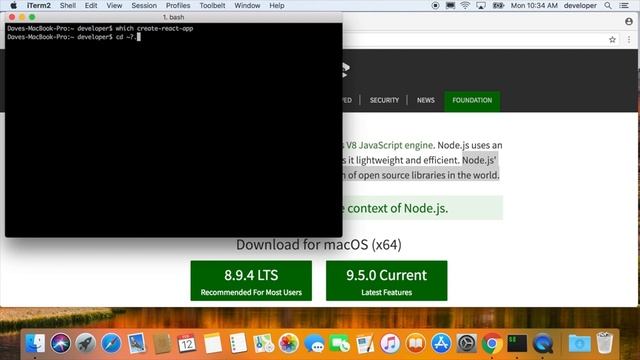Click iTerm terminal icon in Dock
The height and width of the screenshot is (360, 640).
click(517, 343)
